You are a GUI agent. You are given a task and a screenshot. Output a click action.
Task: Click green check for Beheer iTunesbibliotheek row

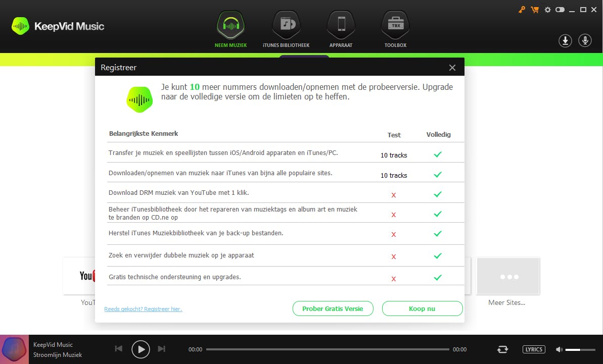[x=438, y=214]
